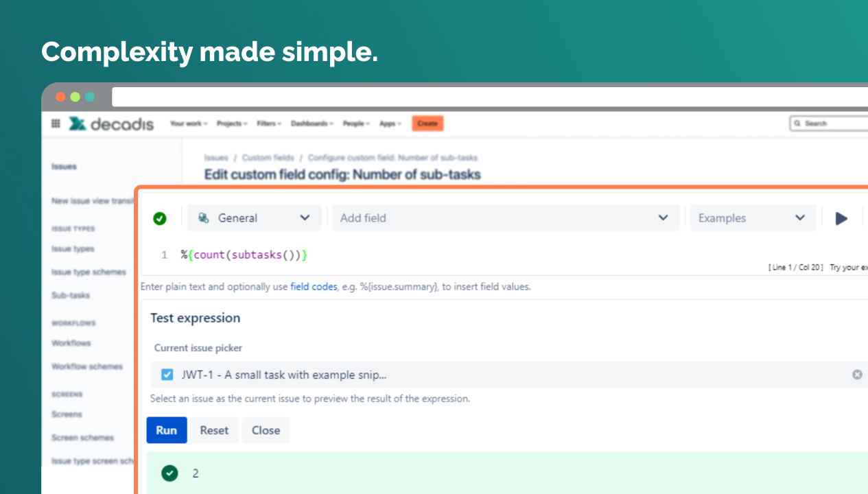Click the search magnifier icon
868x494 pixels.
click(797, 123)
